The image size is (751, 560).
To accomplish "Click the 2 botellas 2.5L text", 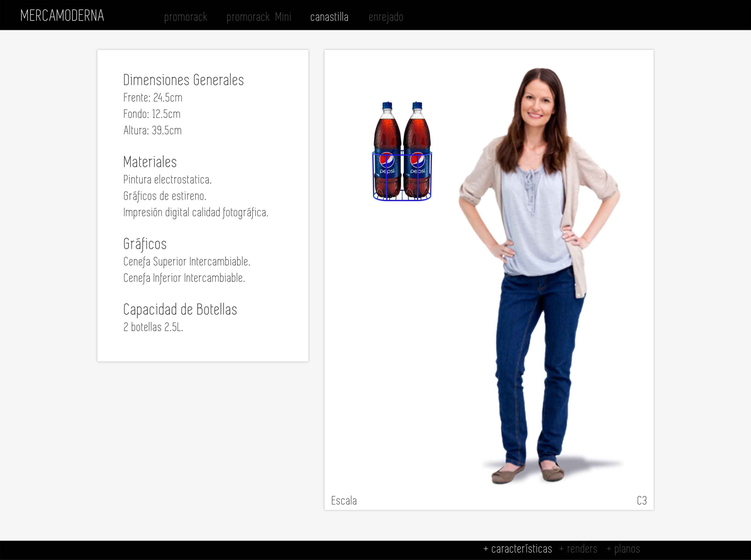I will [153, 327].
